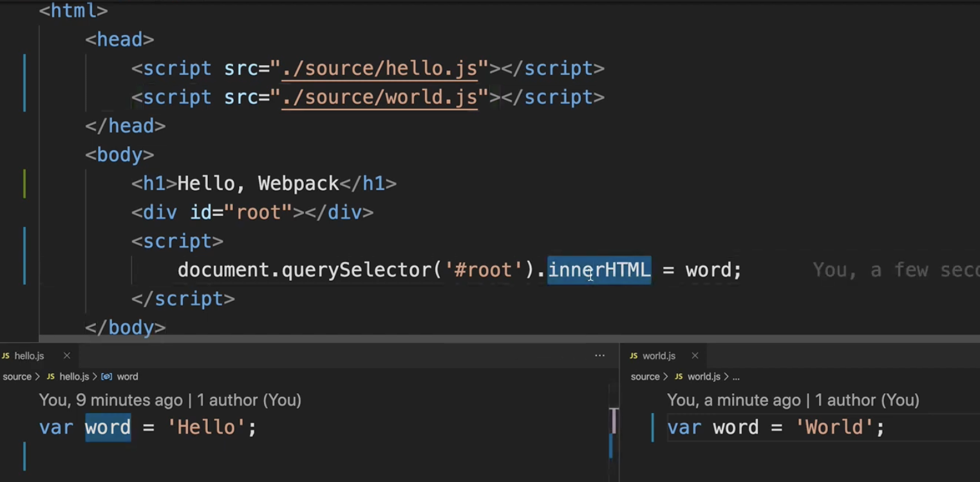Select 'world.js' breadcrumb item
Image resolution: width=980 pixels, height=482 pixels.
click(x=704, y=376)
